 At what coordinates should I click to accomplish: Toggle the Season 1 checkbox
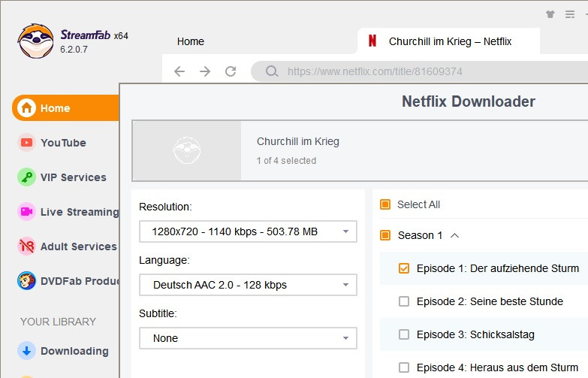[x=385, y=235]
